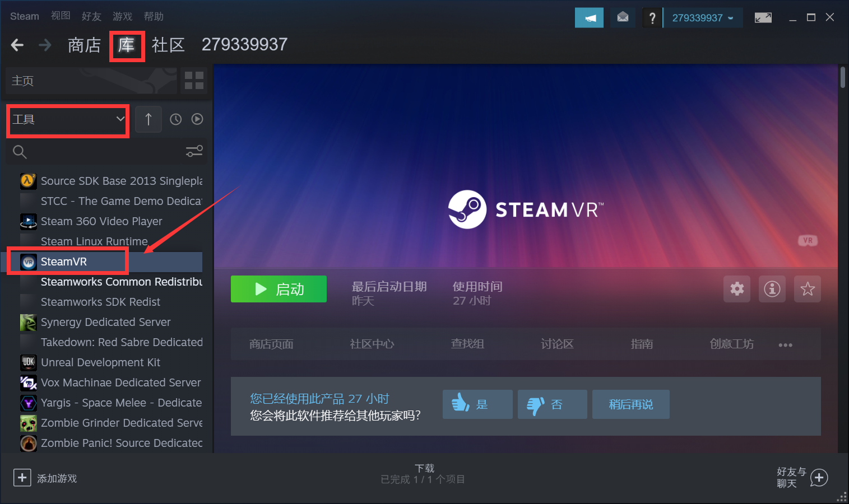The image size is (849, 504).
Task: Select Steamworks Common Redistributables entry
Action: 111,282
